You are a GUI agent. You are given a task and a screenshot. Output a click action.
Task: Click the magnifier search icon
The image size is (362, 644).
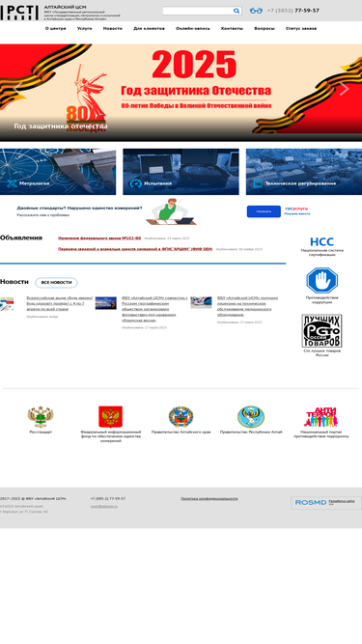[x=237, y=11]
